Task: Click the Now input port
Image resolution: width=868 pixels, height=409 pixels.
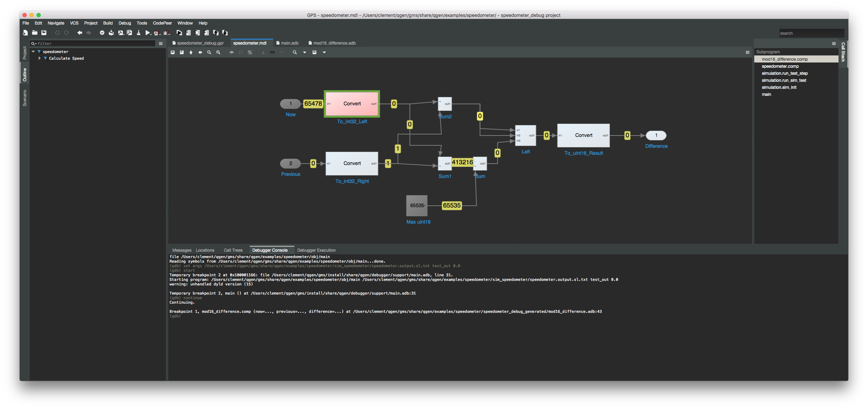Action: click(x=290, y=104)
